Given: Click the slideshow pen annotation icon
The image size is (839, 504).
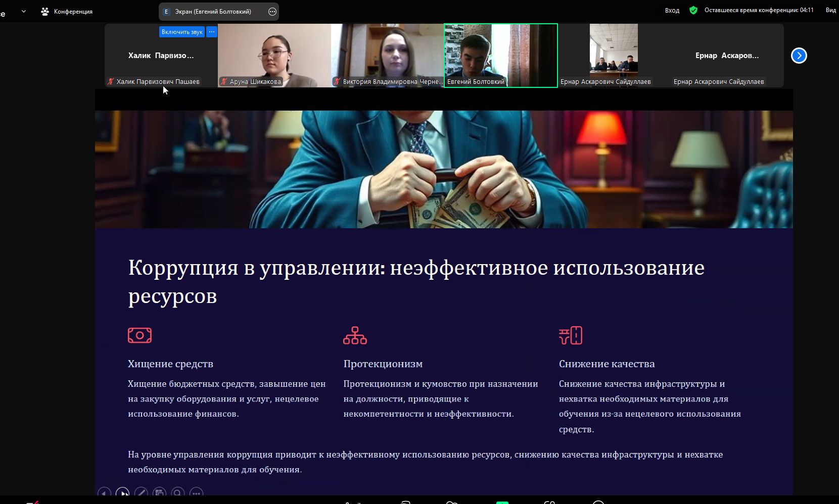Looking at the screenshot, I should click(x=141, y=493).
